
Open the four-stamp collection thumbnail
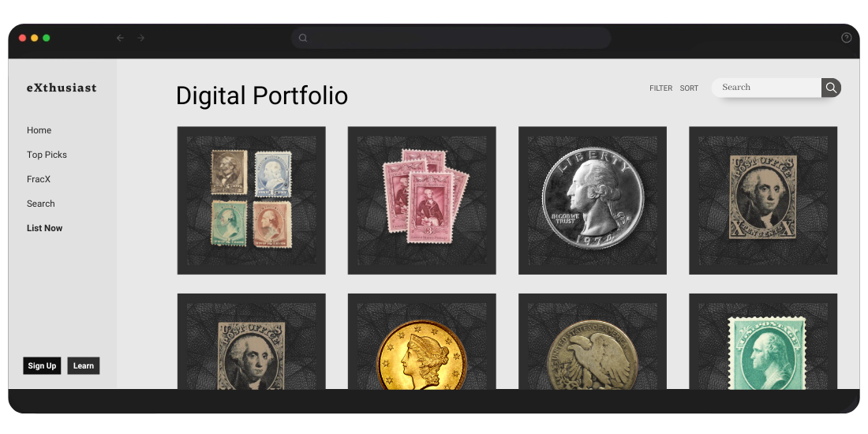coord(251,200)
